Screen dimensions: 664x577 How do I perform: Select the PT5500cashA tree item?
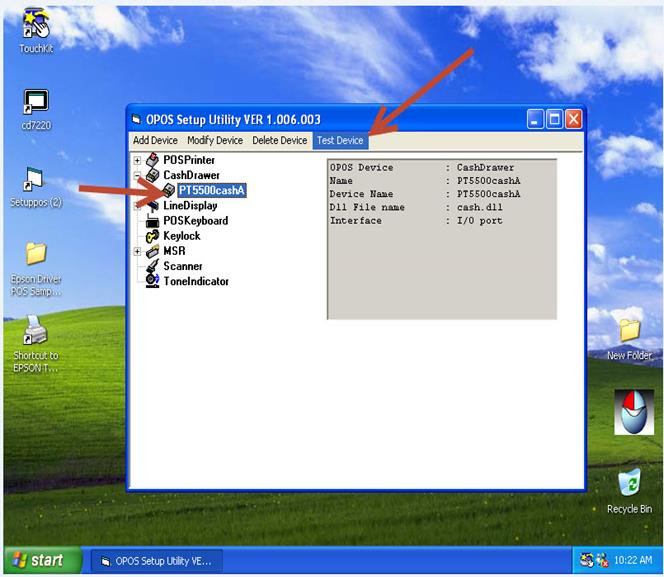(x=211, y=190)
